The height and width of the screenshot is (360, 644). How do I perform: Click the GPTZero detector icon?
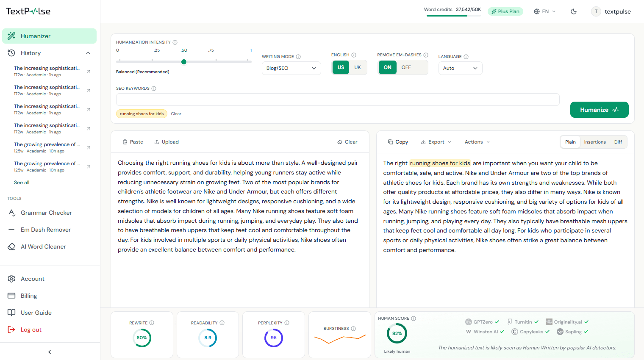coord(468,322)
